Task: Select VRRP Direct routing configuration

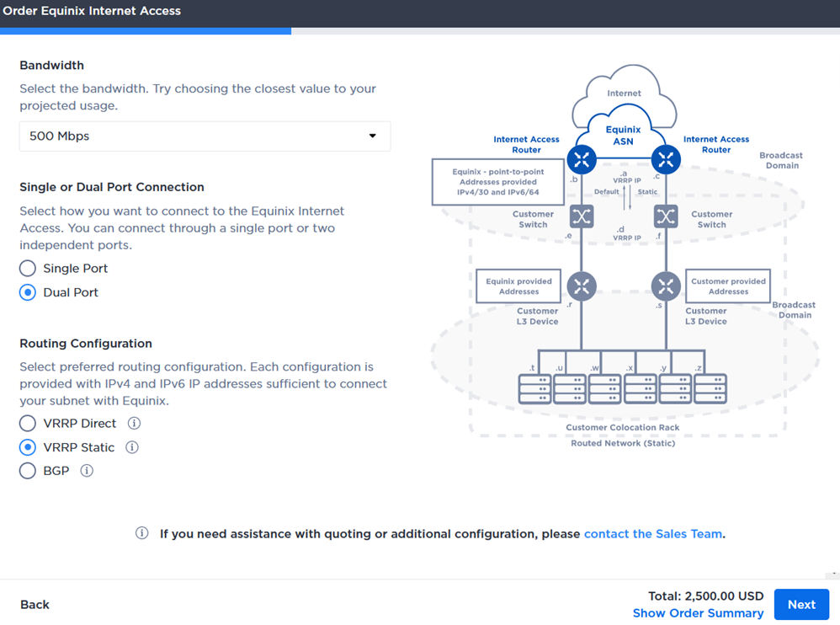Action: tap(28, 424)
